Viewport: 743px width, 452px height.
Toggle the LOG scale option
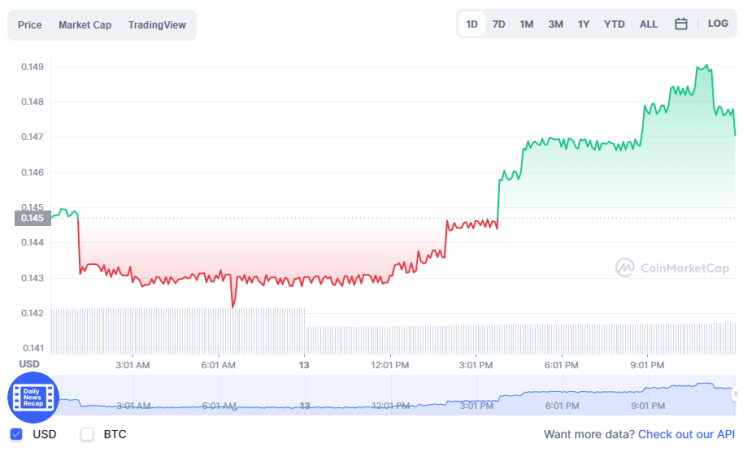[x=717, y=24]
